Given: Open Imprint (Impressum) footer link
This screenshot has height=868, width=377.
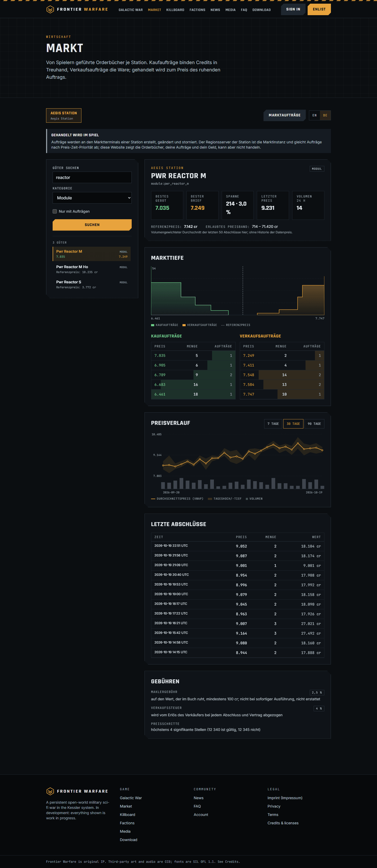Looking at the screenshot, I should pyautogui.click(x=285, y=798).
